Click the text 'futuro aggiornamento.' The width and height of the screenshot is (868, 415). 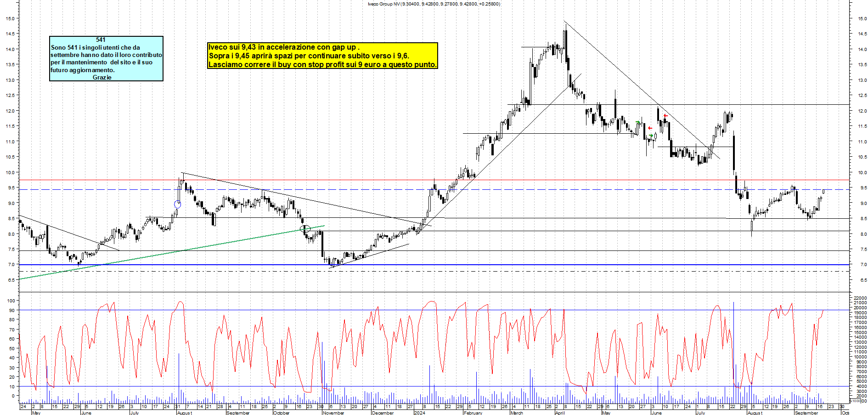tap(83, 70)
